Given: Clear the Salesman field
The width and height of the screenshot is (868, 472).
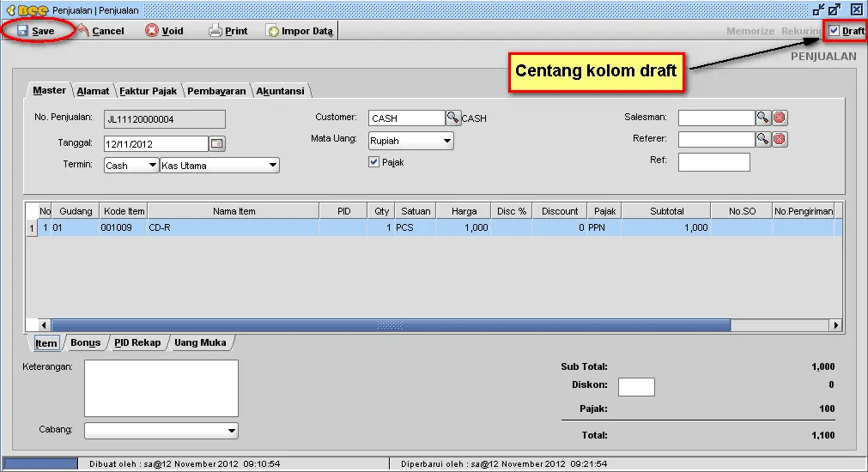Looking at the screenshot, I should coord(780,118).
